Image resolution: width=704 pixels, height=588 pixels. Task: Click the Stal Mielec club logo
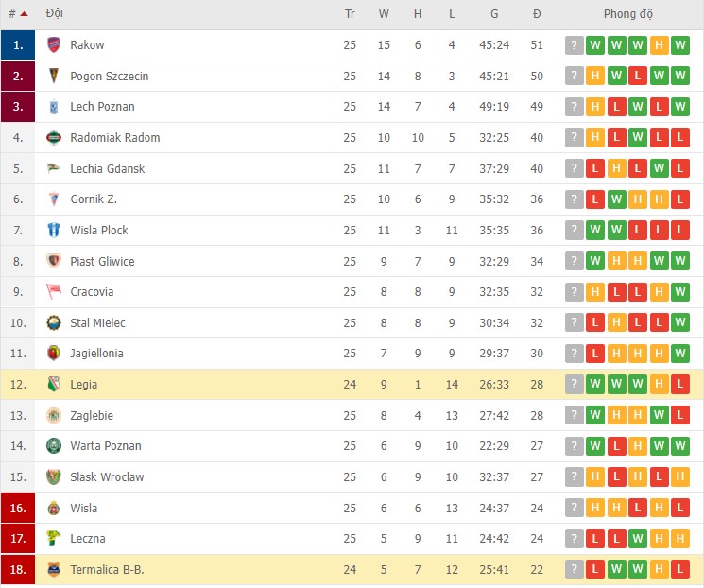click(54, 323)
